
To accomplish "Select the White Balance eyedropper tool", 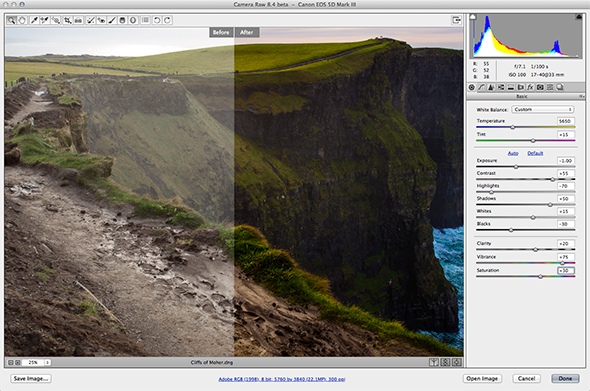I will pos(34,20).
